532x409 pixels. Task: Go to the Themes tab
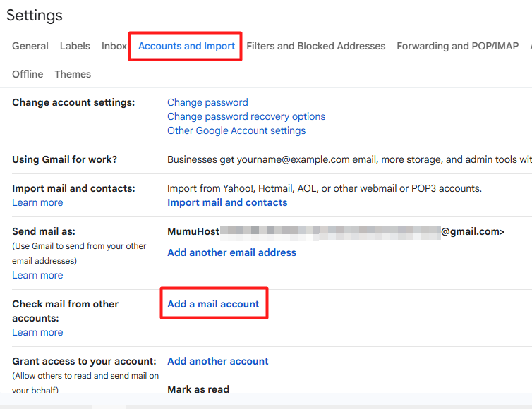(x=73, y=74)
